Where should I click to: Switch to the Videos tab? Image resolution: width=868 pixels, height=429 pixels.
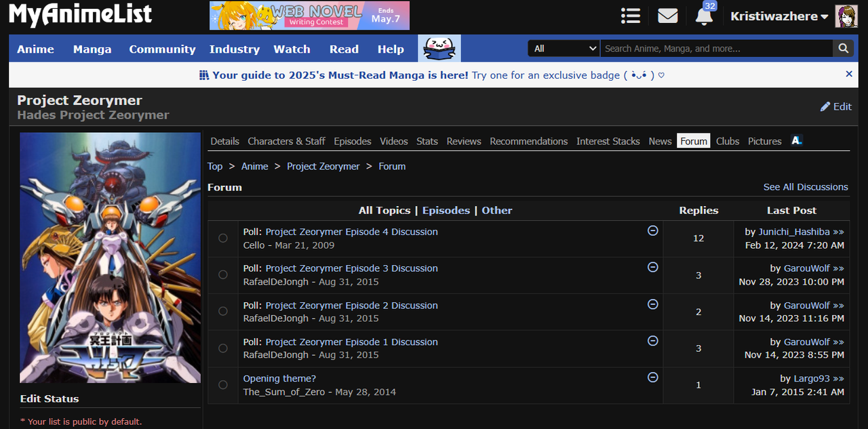[x=394, y=141]
